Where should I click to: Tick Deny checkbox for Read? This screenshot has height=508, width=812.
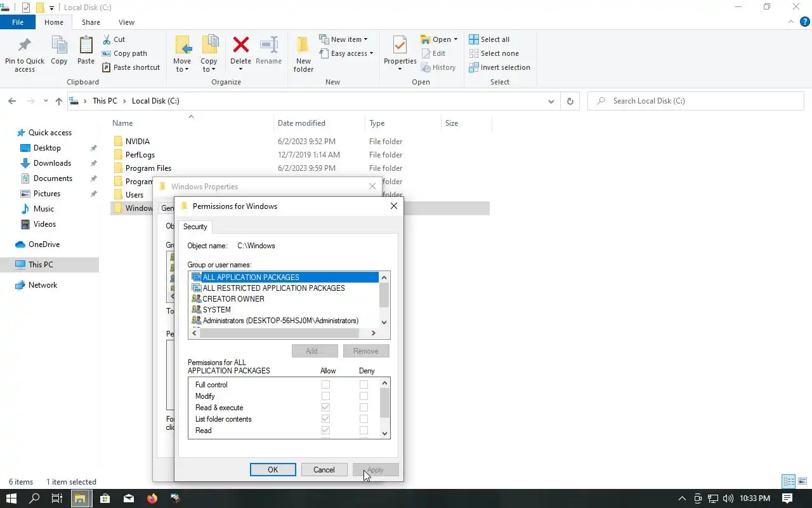(363, 431)
